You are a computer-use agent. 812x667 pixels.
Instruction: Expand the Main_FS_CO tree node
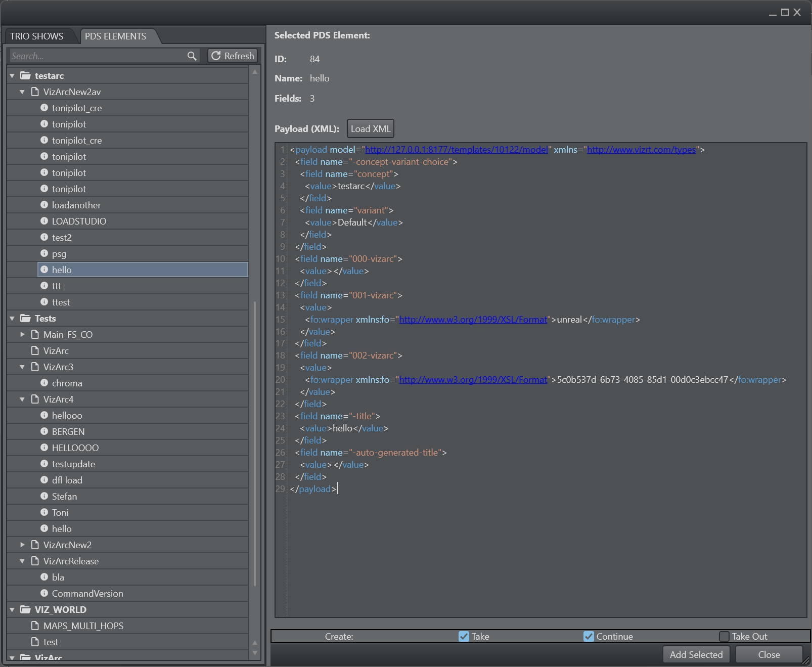point(22,334)
